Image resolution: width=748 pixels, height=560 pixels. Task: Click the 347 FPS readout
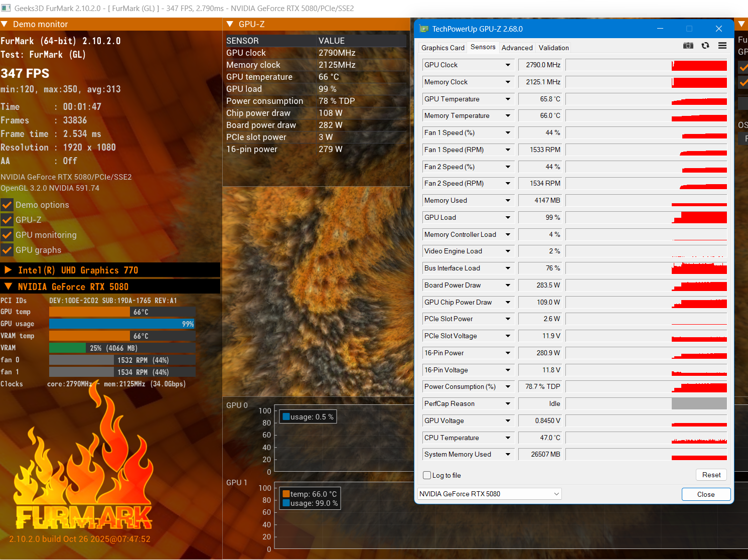(25, 73)
